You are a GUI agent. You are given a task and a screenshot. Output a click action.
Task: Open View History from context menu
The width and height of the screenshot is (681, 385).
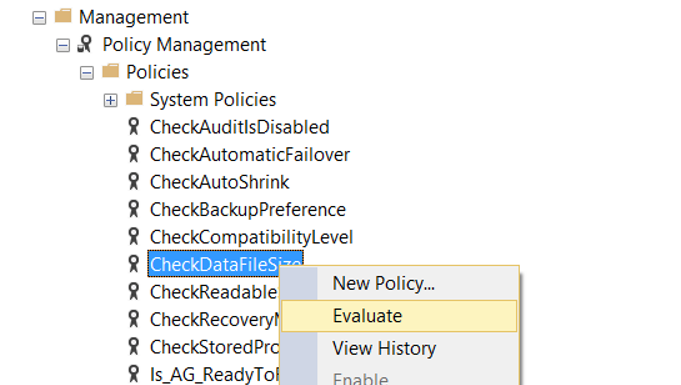399,348
